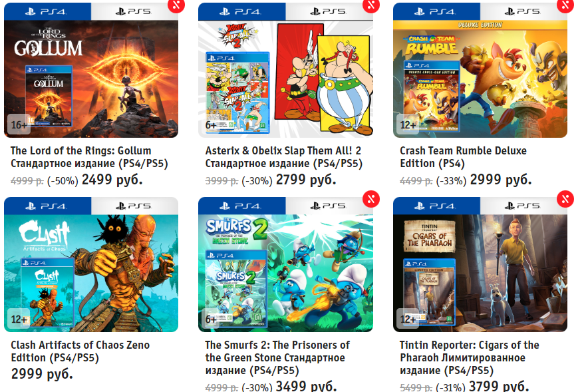Click the red percent badge on Crash Team Rumble
This screenshot has width=588, height=392.
(x=565, y=5)
